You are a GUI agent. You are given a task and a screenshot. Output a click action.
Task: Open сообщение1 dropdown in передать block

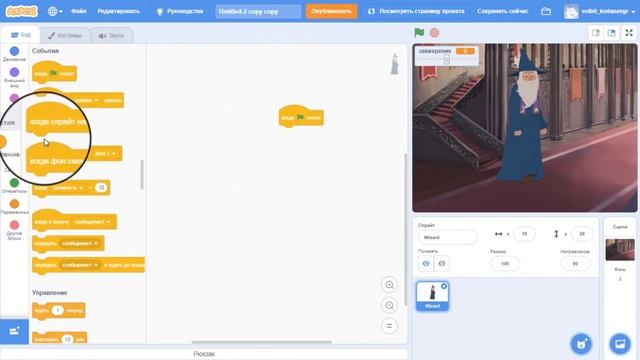coord(80,243)
